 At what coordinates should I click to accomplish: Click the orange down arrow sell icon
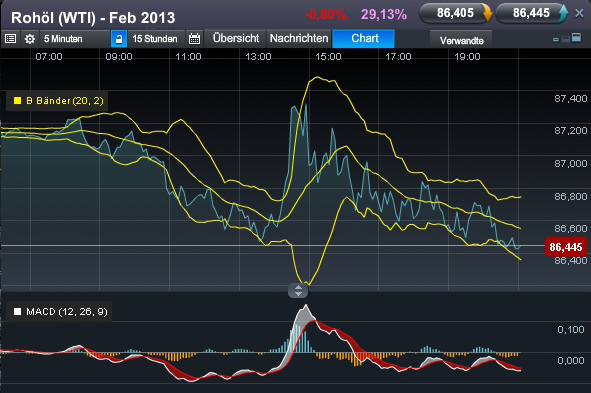tap(487, 13)
